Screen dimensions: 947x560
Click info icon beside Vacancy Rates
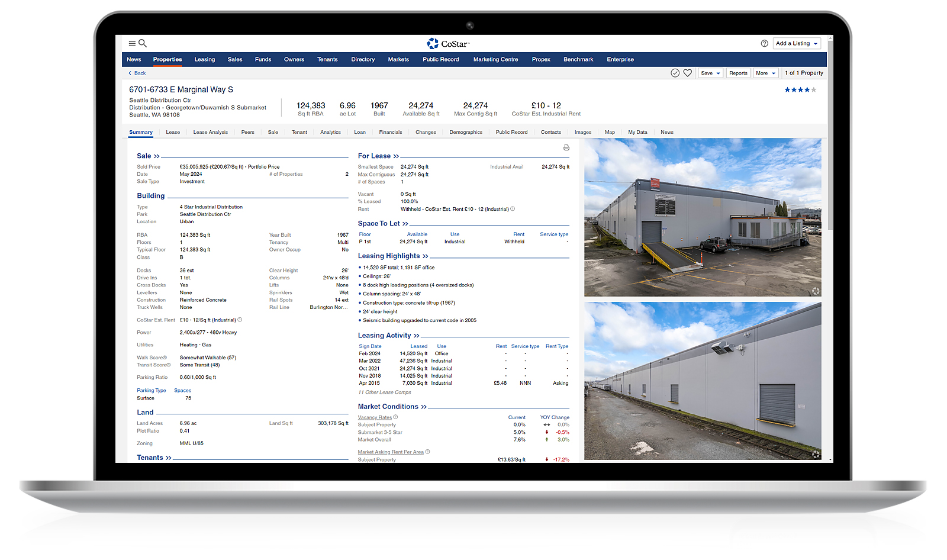(x=395, y=417)
